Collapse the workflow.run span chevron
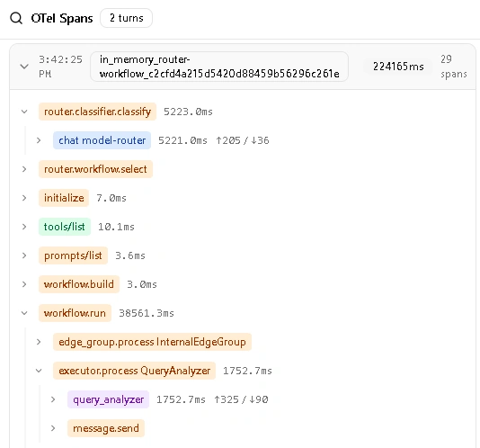The image size is (480, 448). click(24, 313)
